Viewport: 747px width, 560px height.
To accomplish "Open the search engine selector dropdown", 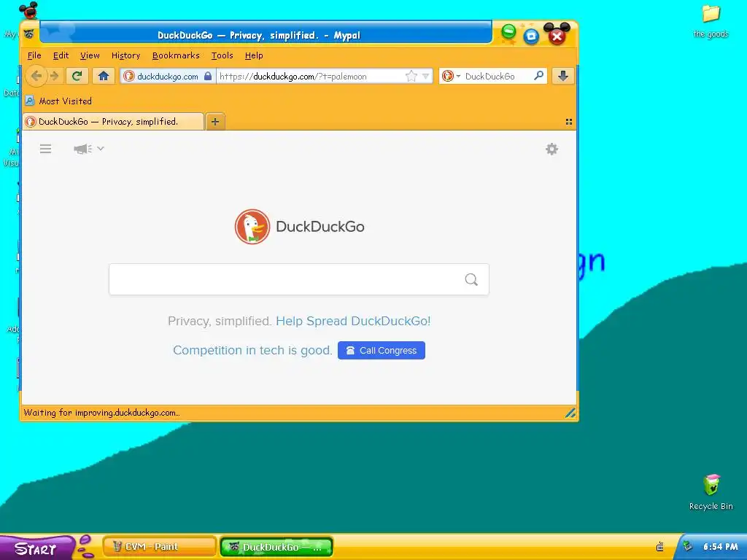I will point(451,76).
